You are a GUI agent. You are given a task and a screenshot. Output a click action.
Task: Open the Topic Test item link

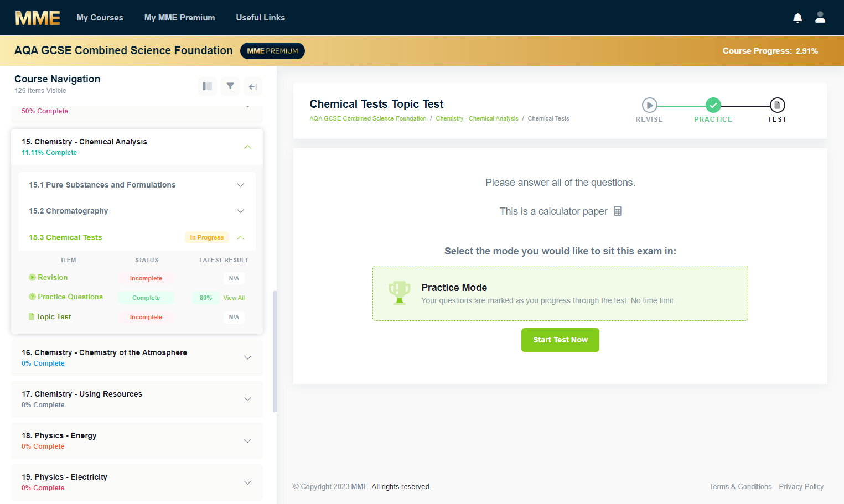(54, 316)
